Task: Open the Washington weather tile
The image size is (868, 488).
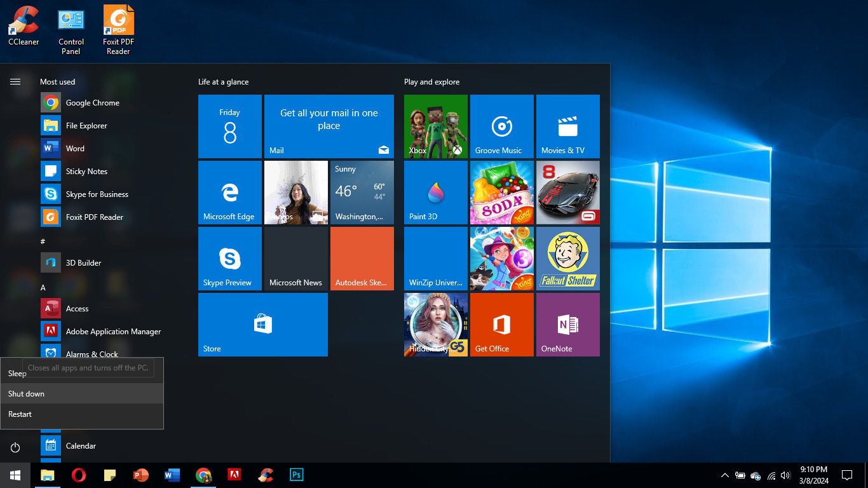Action: [362, 193]
